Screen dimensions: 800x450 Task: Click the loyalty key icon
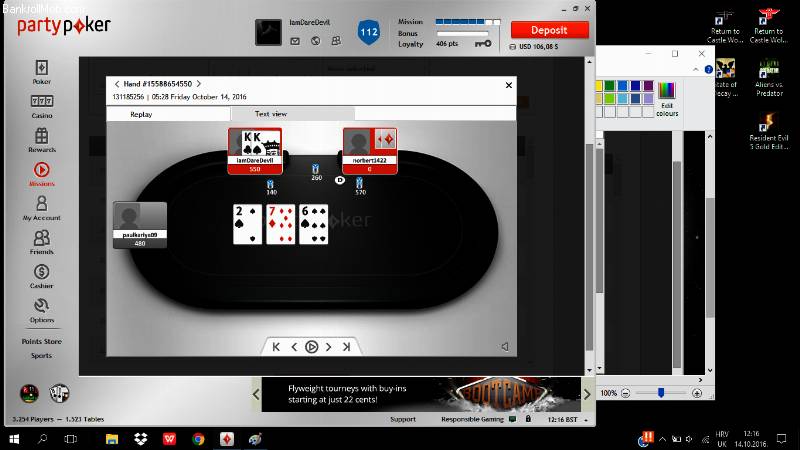[483, 44]
